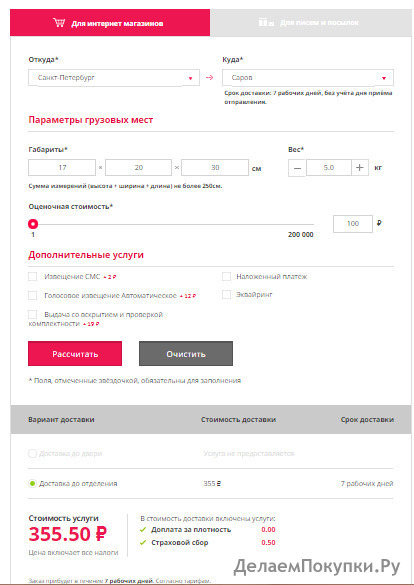Click the Оценочная стоимость slider handle
The image size is (414, 585).
pos(33,224)
